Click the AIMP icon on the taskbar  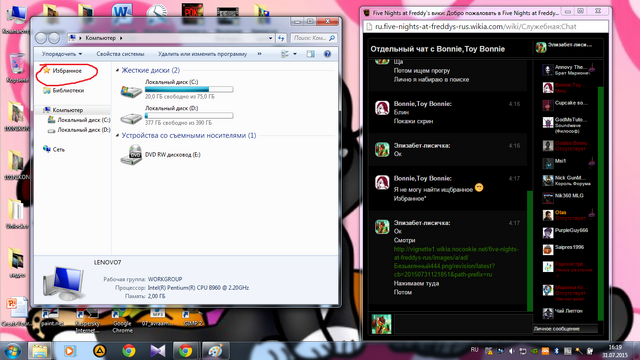100,351
